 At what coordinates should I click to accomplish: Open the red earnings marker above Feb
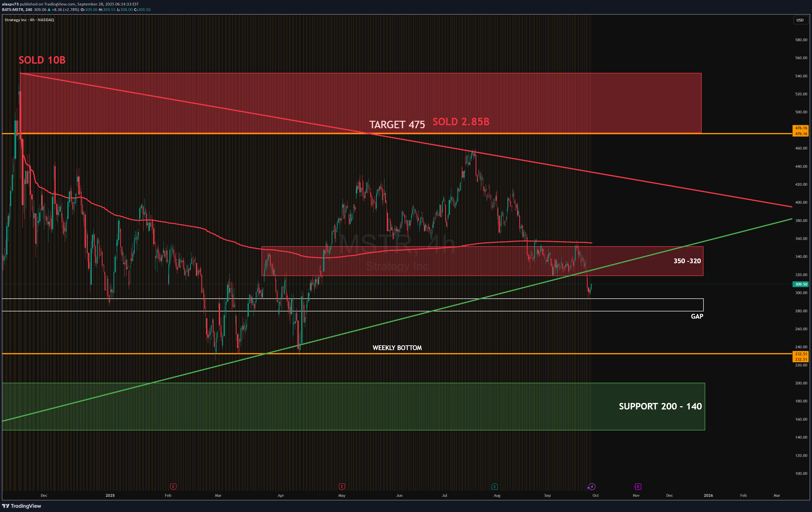[173, 486]
